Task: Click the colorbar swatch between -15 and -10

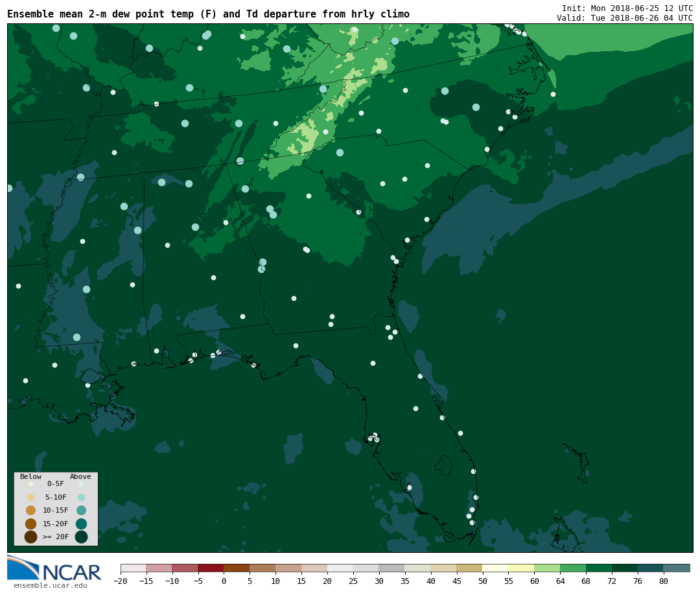Action: point(159,568)
